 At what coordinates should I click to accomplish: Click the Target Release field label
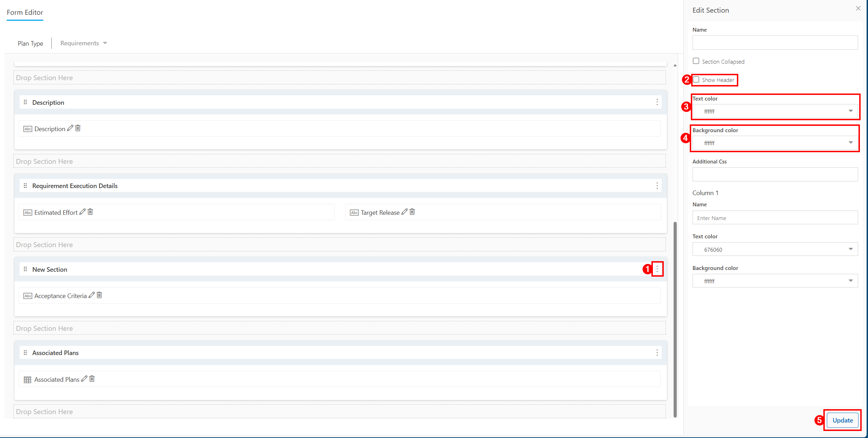380,213
